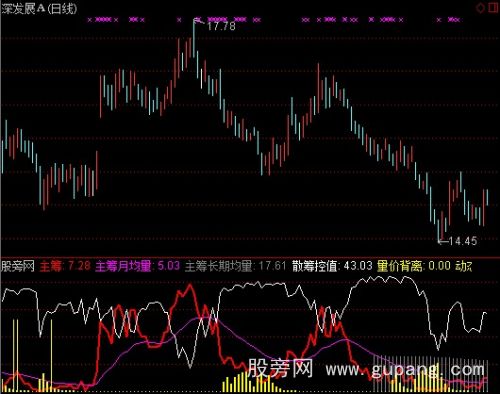This screenshot has width=500, height=394.
Task: Click the truncated yellow 动态 label
Action: click(x=464, y=266)
